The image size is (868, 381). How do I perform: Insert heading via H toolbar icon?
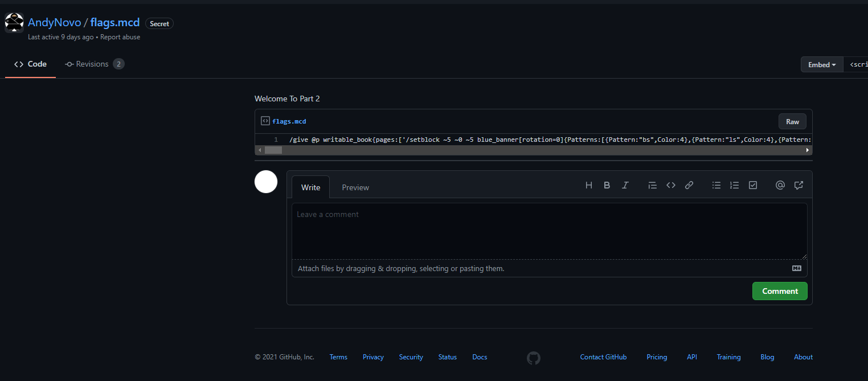tap(589, 185)
